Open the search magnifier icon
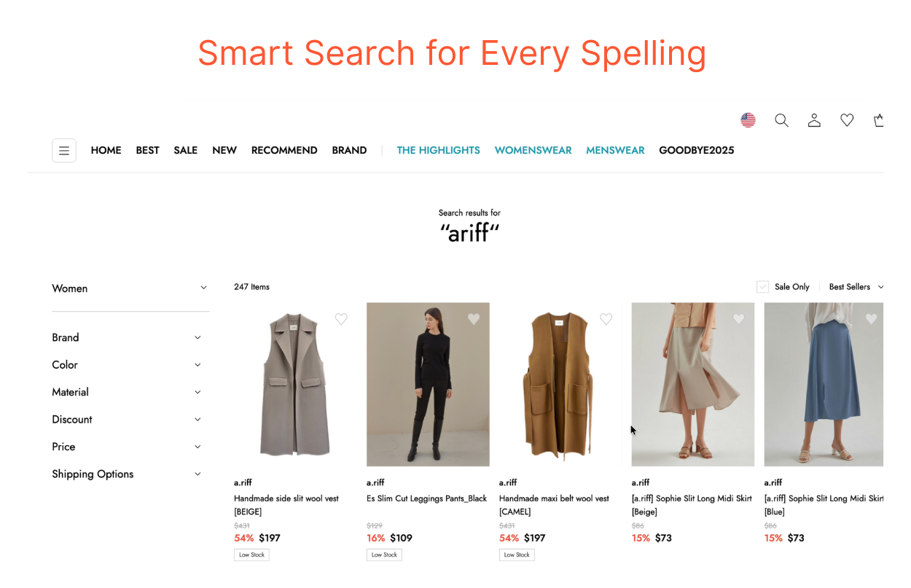This screenshot has width=911, height=588. coord(781,120)
